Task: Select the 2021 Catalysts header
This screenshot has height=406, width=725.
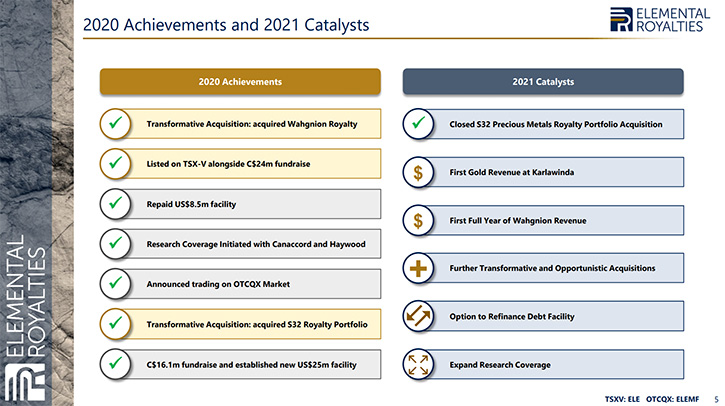Action: (543, 82)
